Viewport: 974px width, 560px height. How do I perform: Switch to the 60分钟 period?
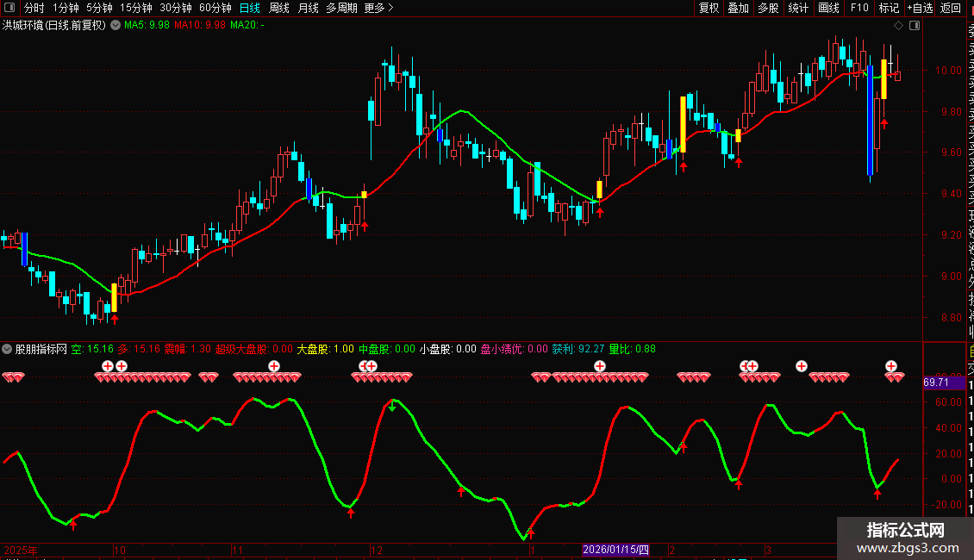pyautogui.click(x=215, y=8)
